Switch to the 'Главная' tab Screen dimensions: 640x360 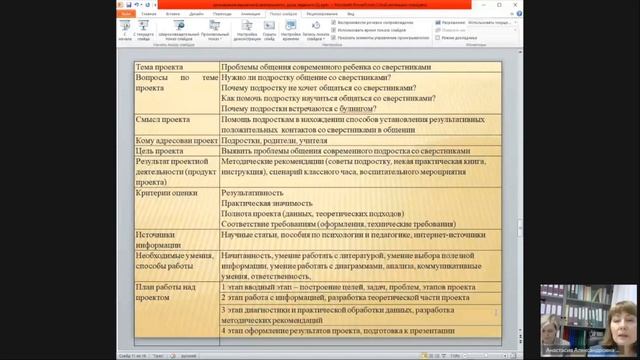pos(149,13)
